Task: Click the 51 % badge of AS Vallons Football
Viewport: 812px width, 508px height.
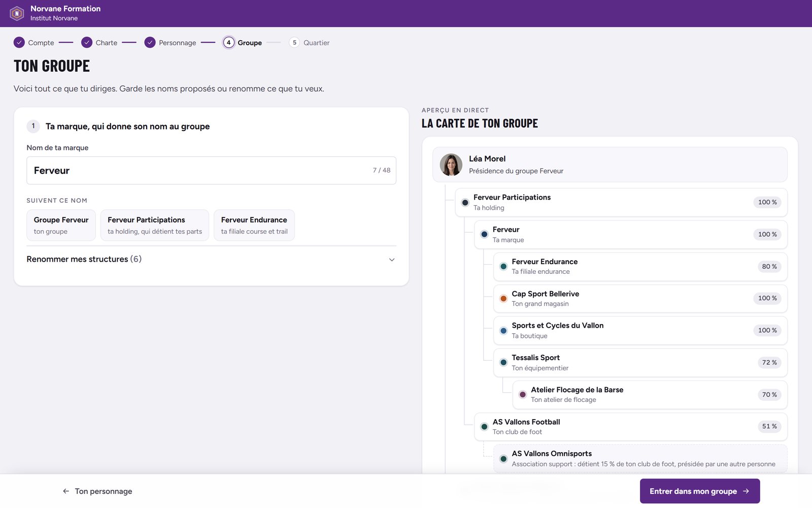Action: [x=769, y=426]
